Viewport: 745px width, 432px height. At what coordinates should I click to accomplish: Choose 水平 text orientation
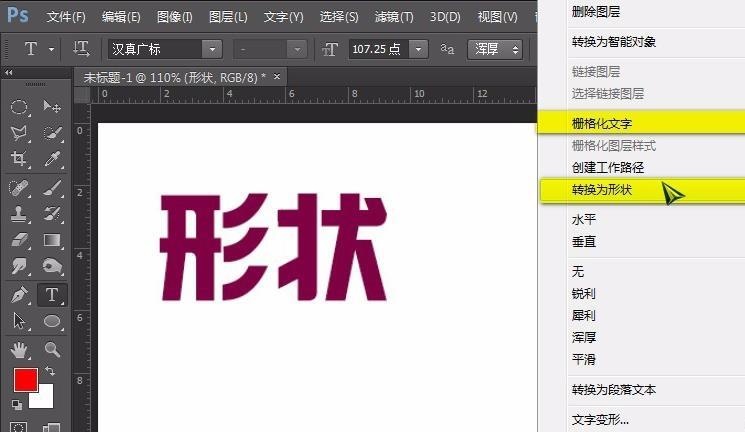tap(584, 220)
